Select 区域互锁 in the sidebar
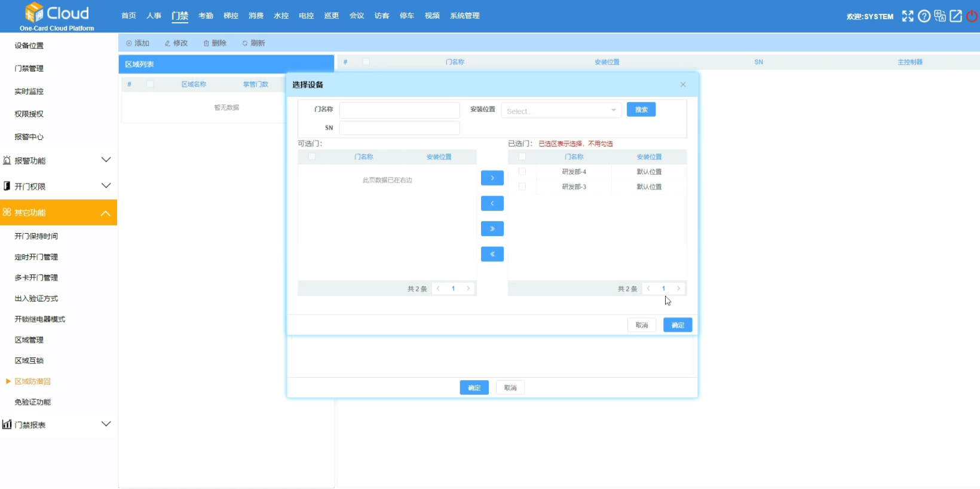The height and width of the screenshot is (489, 980). (x=29, y=360)
